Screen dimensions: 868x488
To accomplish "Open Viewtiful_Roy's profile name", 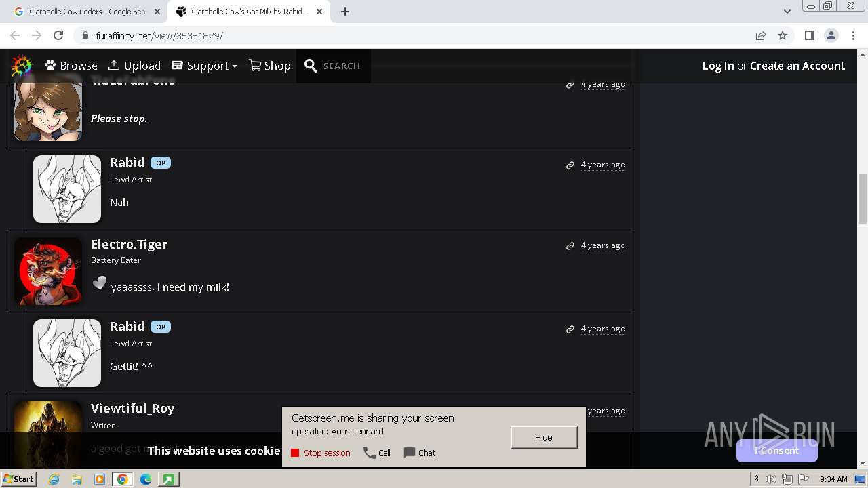I will coord(133,408).
